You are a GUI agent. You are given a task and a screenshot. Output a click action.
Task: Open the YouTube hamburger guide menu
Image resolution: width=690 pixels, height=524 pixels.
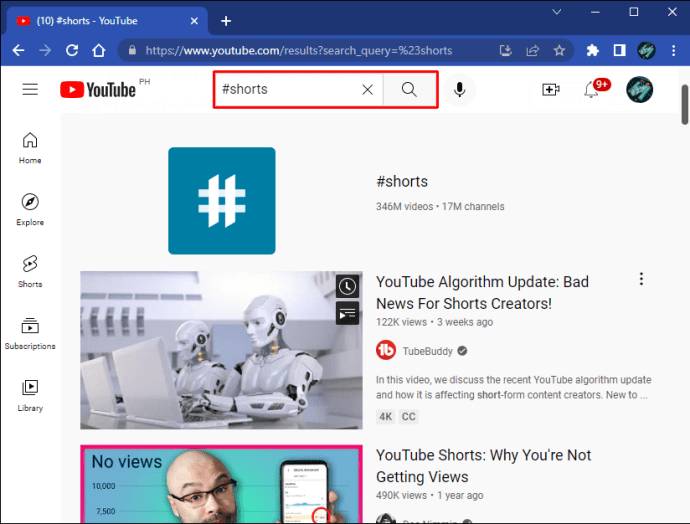click(30, 89)
